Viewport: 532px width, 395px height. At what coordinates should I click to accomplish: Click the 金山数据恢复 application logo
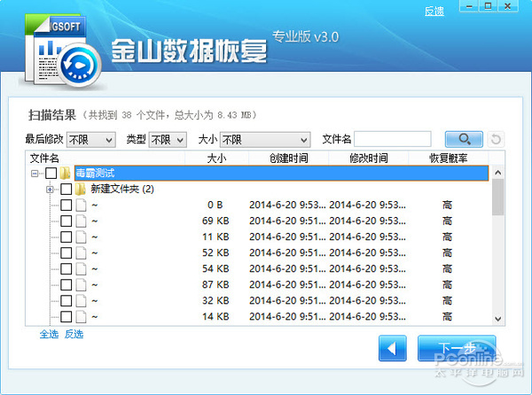pyautogui.click(x=63, y=50)
